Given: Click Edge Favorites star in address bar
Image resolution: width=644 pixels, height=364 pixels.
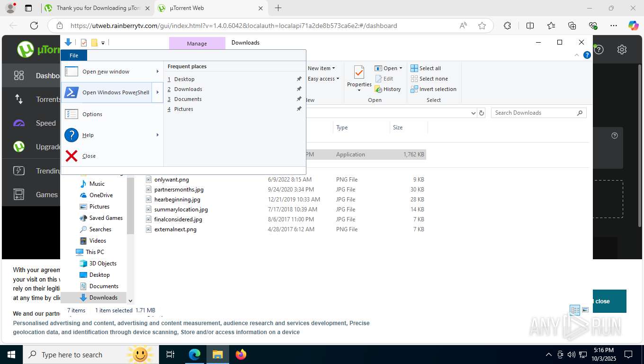Looking at the screenshot, I should (x=482, y=26).
